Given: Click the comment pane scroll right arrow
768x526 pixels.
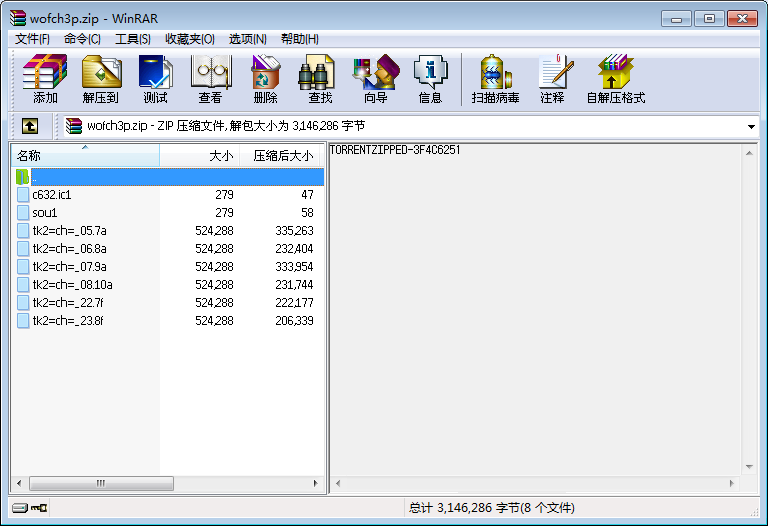Looking at the screenshot, I should (732, 483).
